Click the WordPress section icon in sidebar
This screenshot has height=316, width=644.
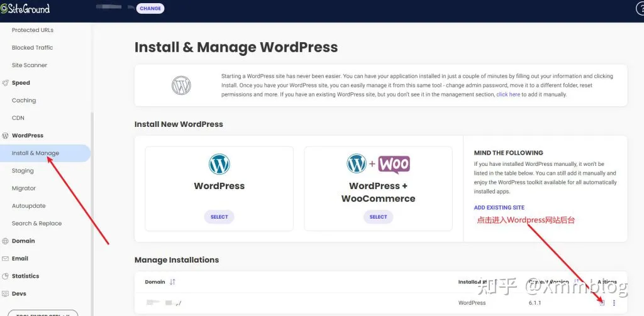pos(5,136)
